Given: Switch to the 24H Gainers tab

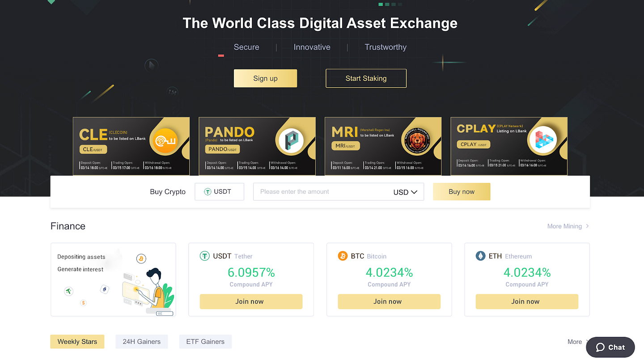Looking at the screenshot, I should [141, 342].
